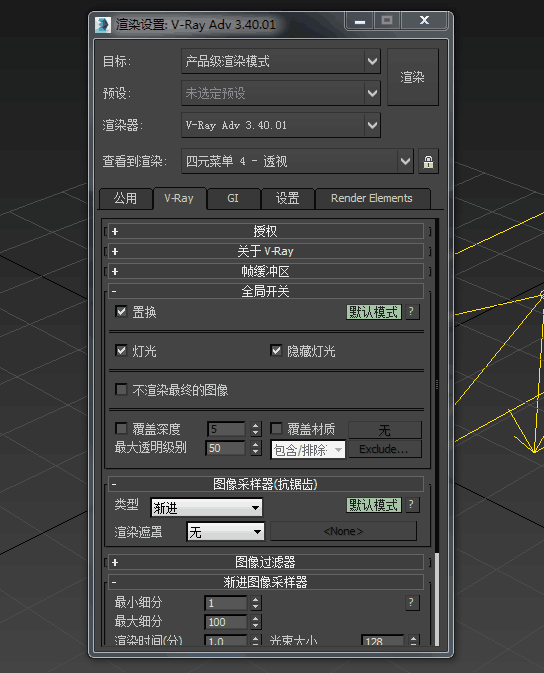The height and width of the screenshot is (673, 544).
Task: Click the 最大细分 spinner arrows
Action: pos(256,622)
